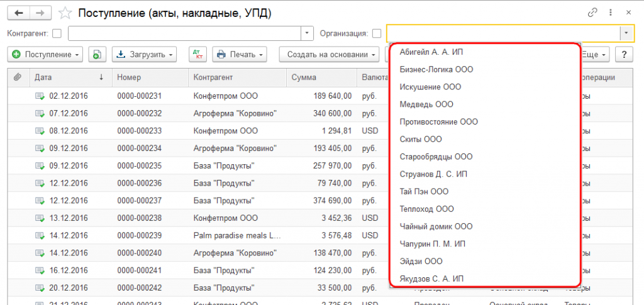Click document icon in row 0000-000232

click(x=40, y=113)
